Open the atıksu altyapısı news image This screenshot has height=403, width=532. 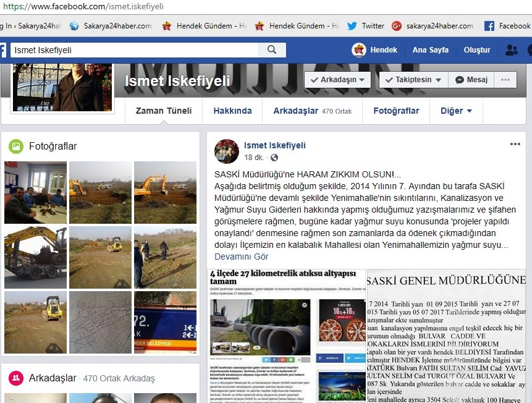[x=287, y=336]
